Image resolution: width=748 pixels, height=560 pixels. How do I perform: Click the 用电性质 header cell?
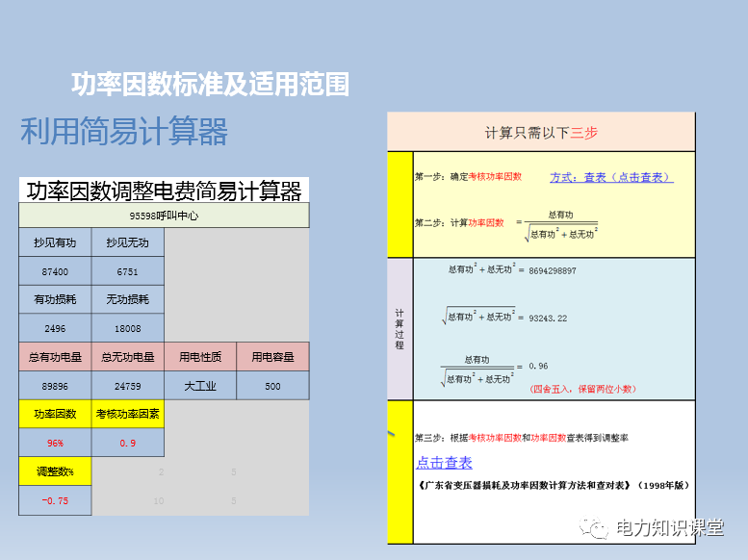click(200, 357)
